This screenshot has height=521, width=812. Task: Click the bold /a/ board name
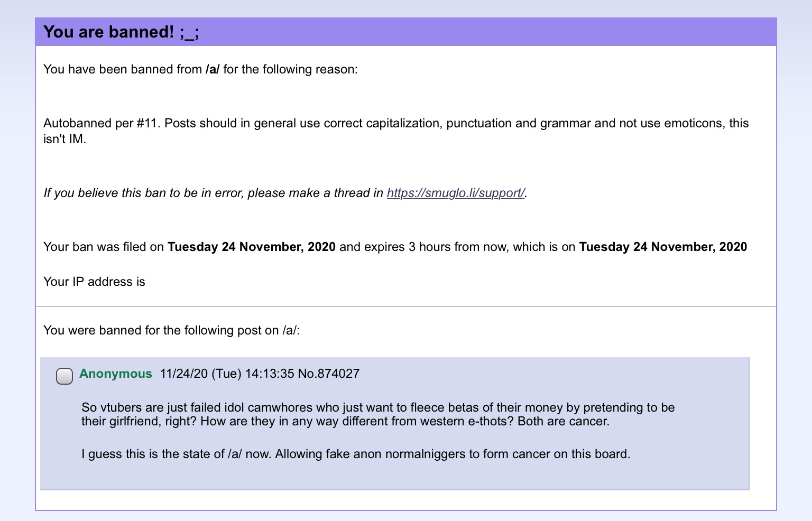[213, 69]
